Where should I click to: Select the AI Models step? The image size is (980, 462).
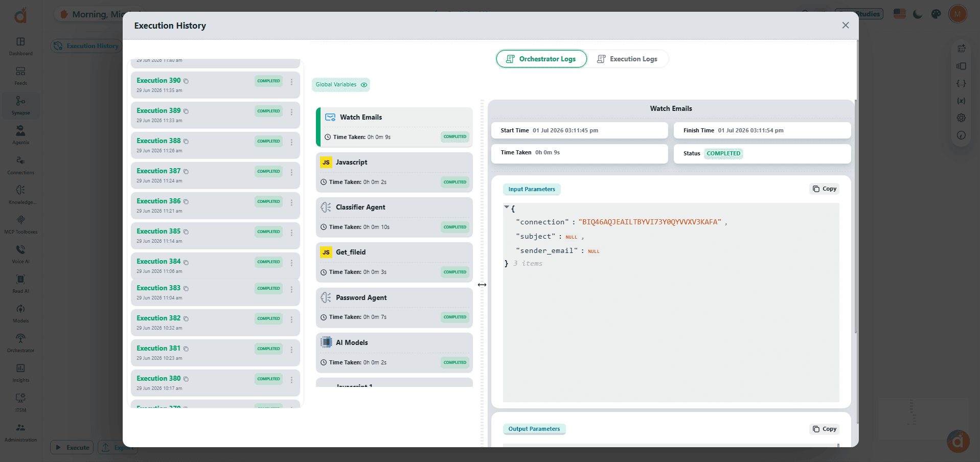tap(394, 353)
